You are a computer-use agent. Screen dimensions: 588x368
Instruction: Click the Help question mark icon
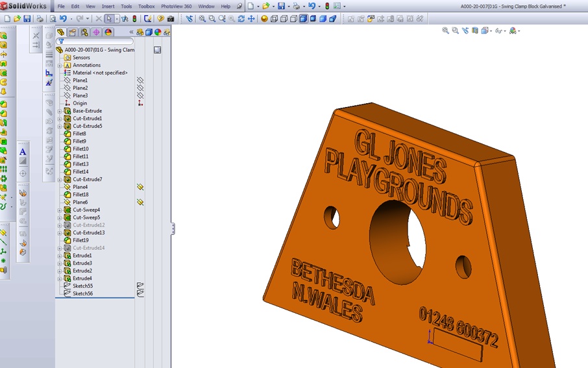[x=160, y=18]
